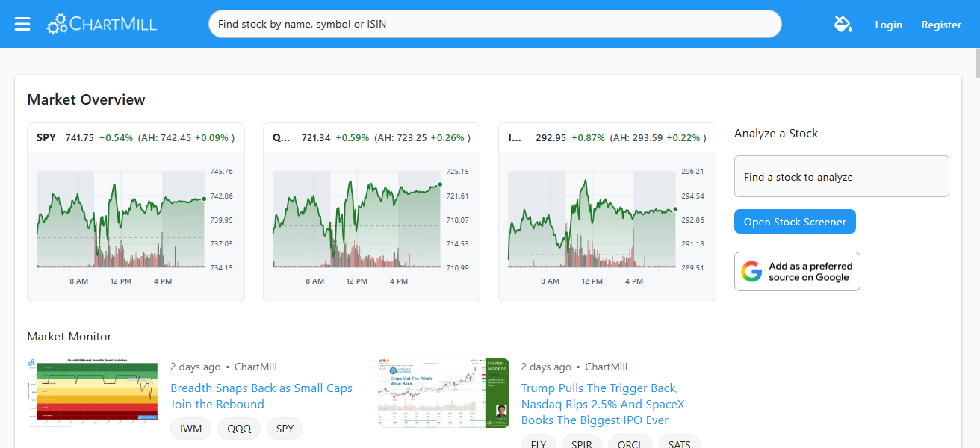Click the SPY change value +0.54%

coord(116,137)
